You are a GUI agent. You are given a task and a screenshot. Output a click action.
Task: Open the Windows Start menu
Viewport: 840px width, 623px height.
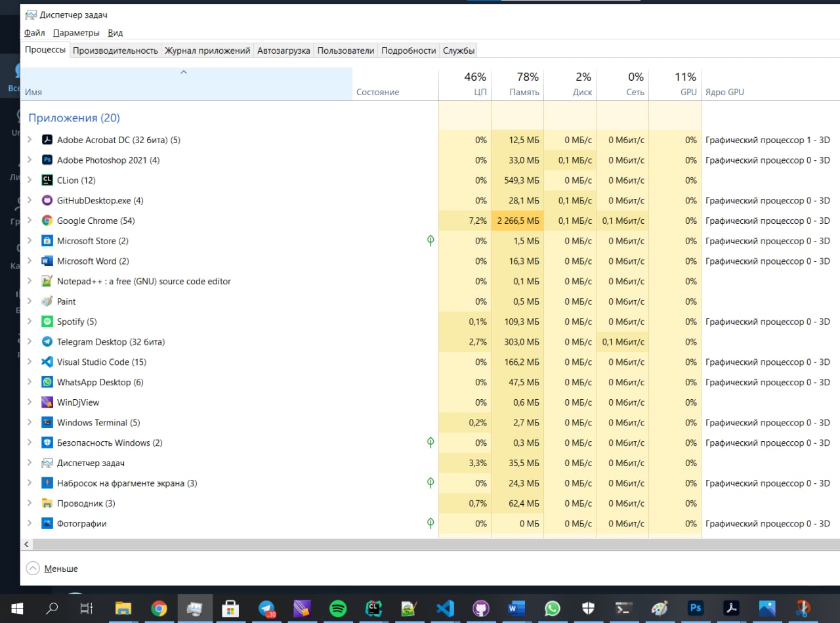pyautogui.click(x=16, y=609)
